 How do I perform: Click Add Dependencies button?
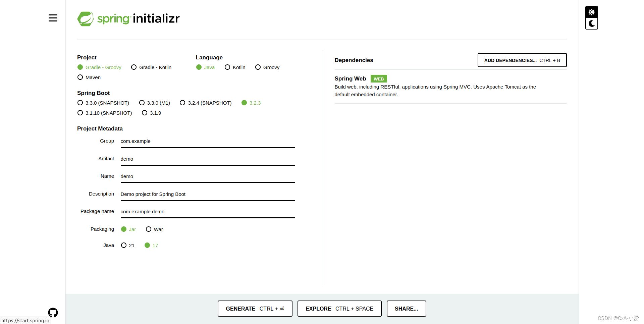pyautogui.click(x=522, y=60)
